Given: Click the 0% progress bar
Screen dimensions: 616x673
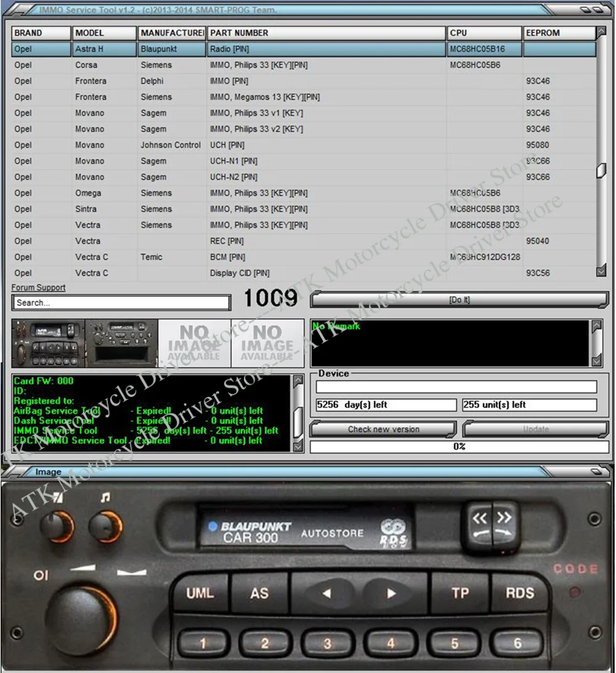Looking at the screenshot, I should pos(459,446).
